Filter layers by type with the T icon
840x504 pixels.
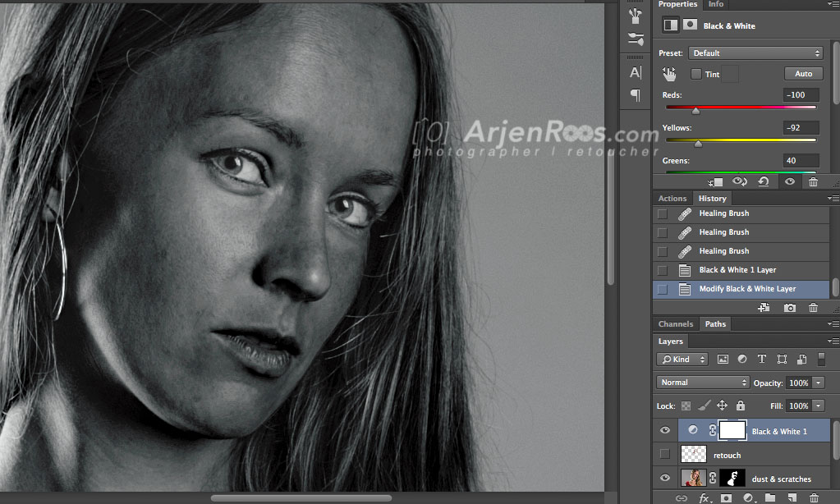[761, 360]
